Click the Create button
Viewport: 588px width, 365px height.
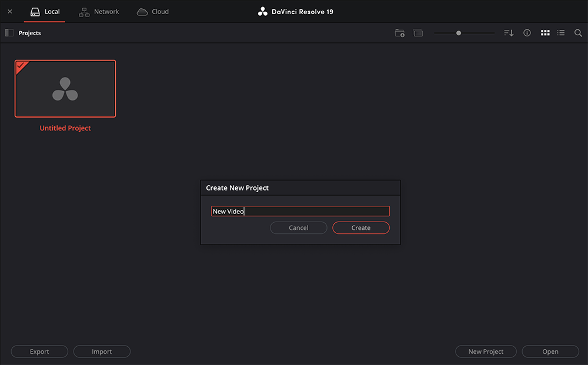tap(360, 227)
